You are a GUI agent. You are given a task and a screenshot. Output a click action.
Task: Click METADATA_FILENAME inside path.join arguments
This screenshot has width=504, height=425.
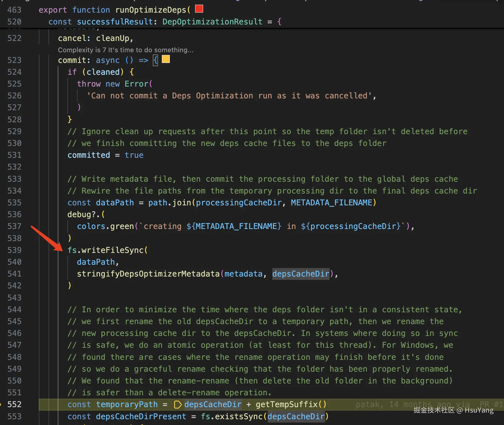point(331,203)
